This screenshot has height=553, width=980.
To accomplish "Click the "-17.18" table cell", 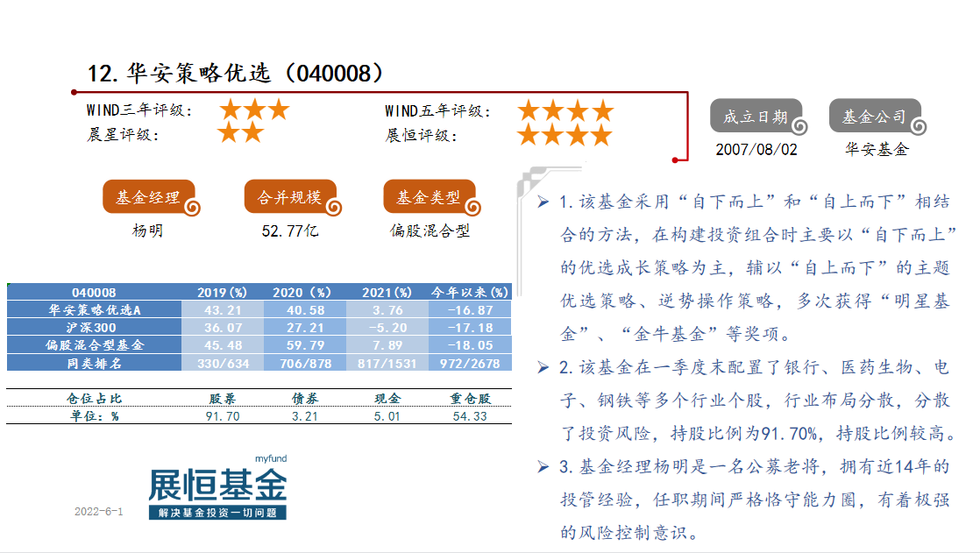I will coord(470,328).
